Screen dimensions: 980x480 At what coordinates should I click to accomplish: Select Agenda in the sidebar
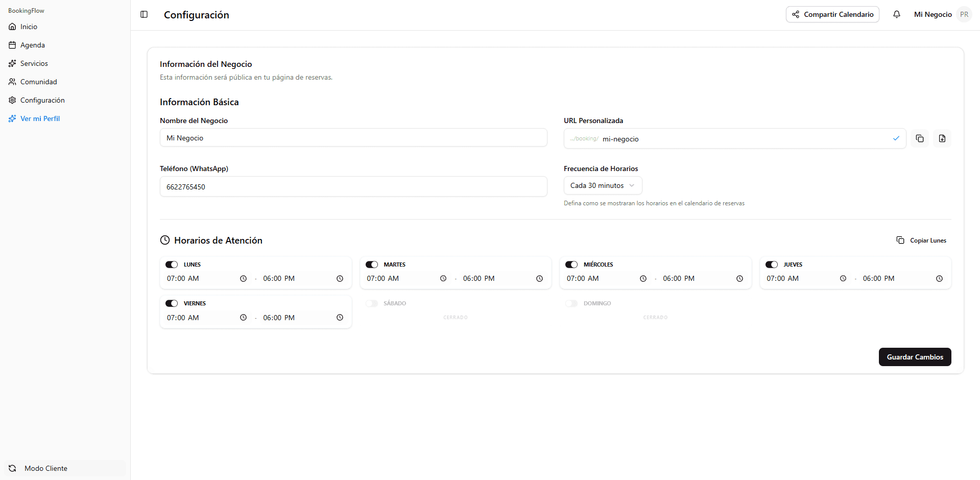click(33, 45)
